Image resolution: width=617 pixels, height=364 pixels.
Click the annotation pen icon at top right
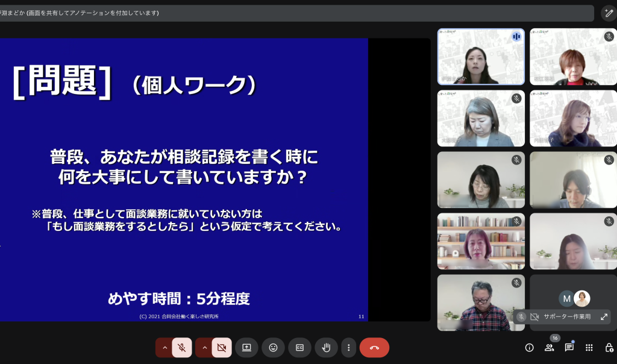coord(609,13)
